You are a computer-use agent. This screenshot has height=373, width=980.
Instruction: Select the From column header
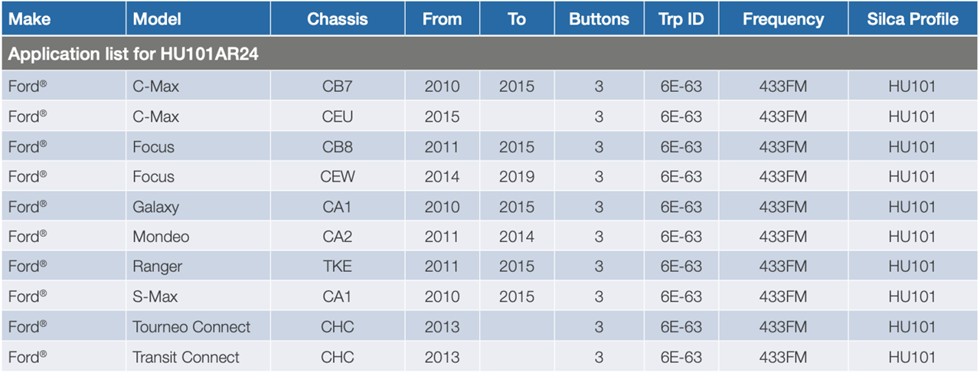tap(443, 18)
